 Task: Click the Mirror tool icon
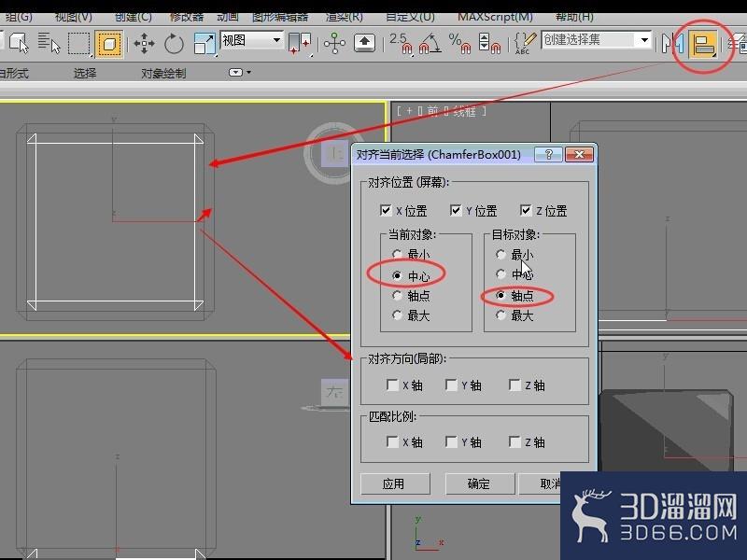673,43
